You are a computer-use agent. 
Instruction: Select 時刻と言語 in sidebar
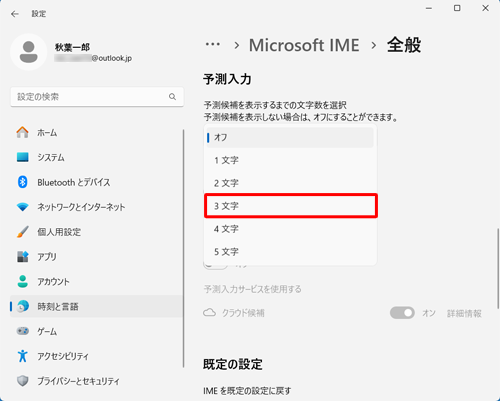pyautogui.click(x=97, y=306)
